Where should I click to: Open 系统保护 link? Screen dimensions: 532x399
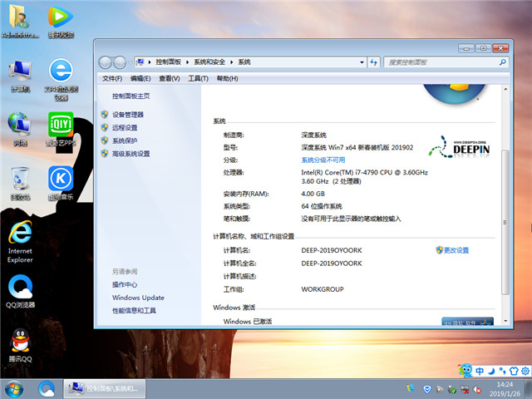[125, 140]
